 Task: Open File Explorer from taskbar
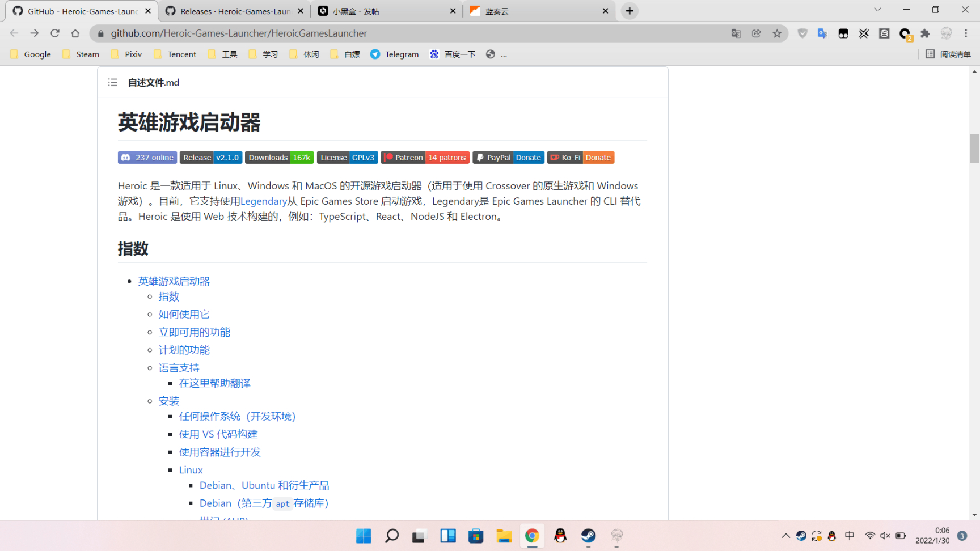tap(504, 536)
